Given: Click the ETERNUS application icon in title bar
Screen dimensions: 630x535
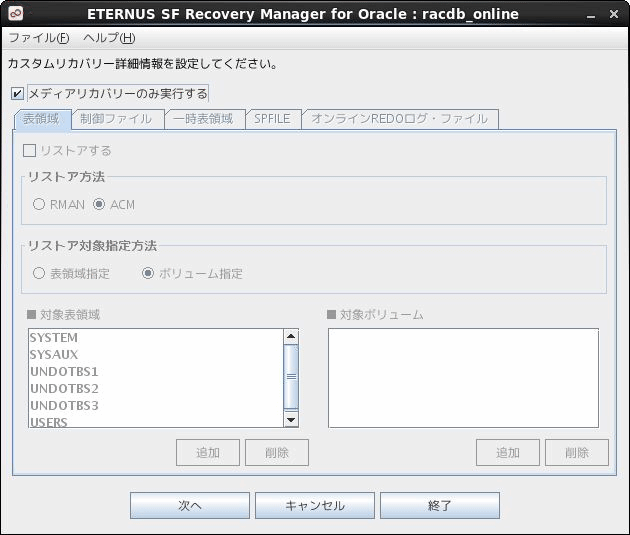Looking at the screenshot, I should [16, 14].
